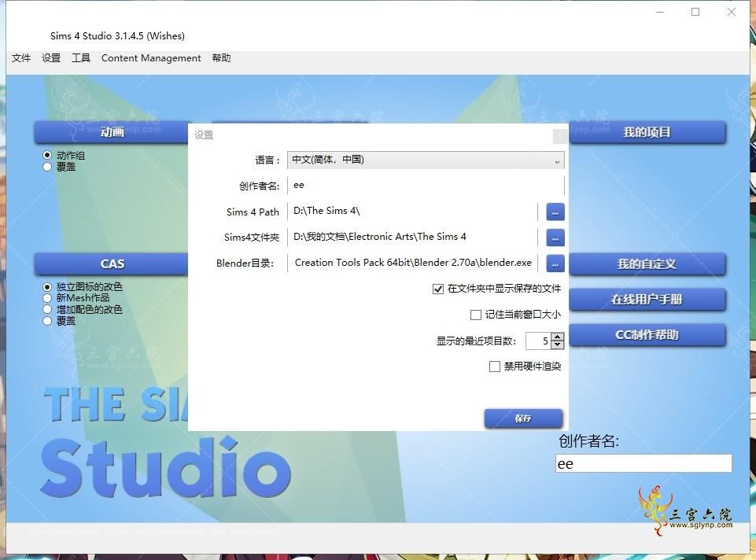Increase the 显示的最近项目数 value with up arrow
This screenshot has width=756, height=560.
(x=557, y=337)
